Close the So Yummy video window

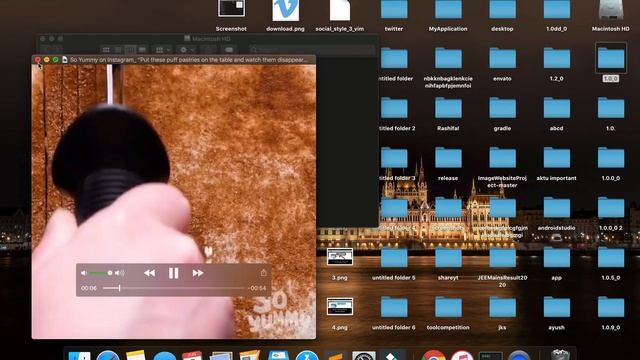click(38, 60)
